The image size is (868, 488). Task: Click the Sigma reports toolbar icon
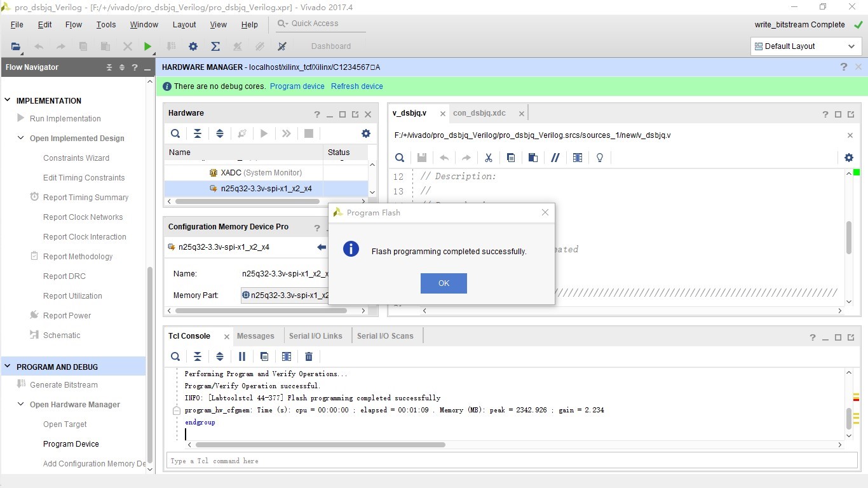click(215, 46)
